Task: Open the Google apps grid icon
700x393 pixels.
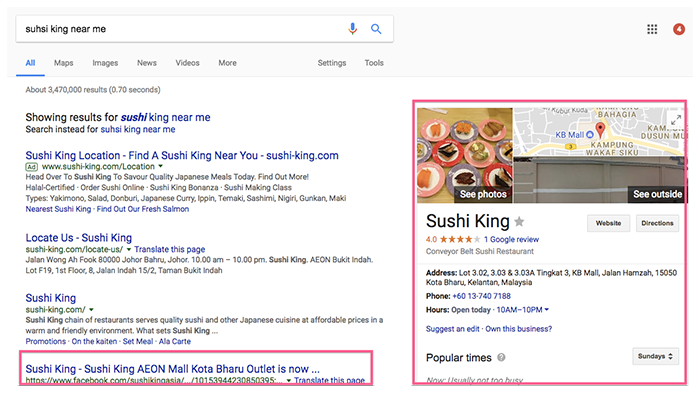Action: (x=652, y=29)
